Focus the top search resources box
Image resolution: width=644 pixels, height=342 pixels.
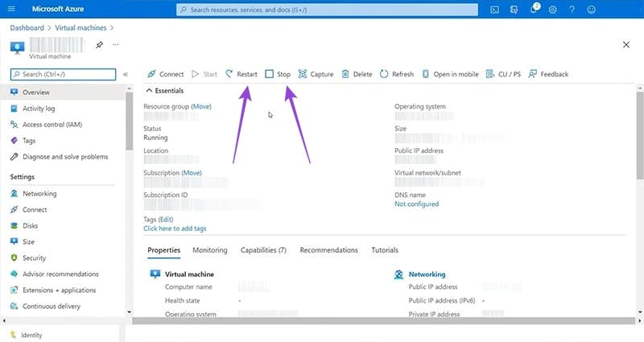327,10
